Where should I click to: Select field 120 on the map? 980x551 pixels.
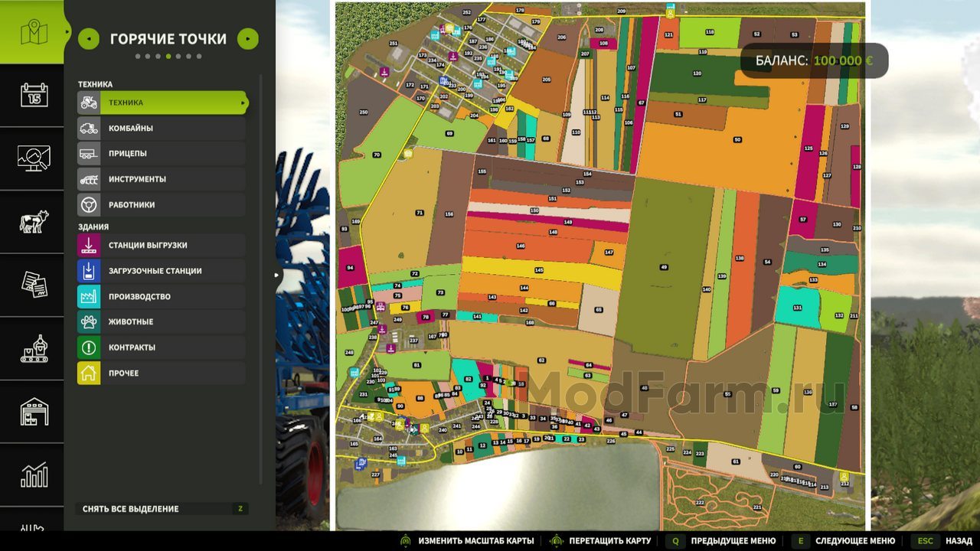(x=697, y=73)
